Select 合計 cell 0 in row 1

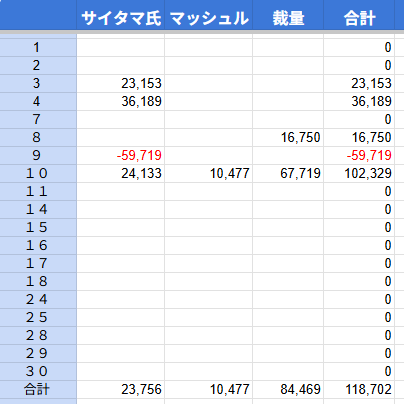pyautogui.click(x=359, y=47)
